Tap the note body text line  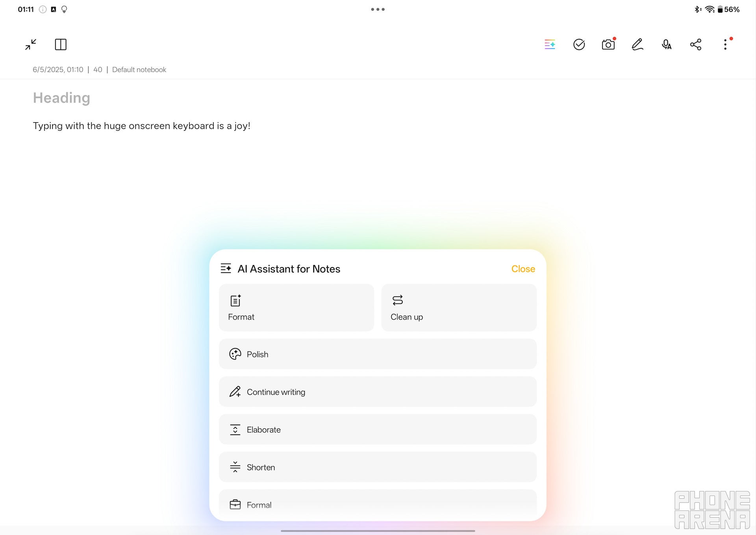(x=142, y=126)
